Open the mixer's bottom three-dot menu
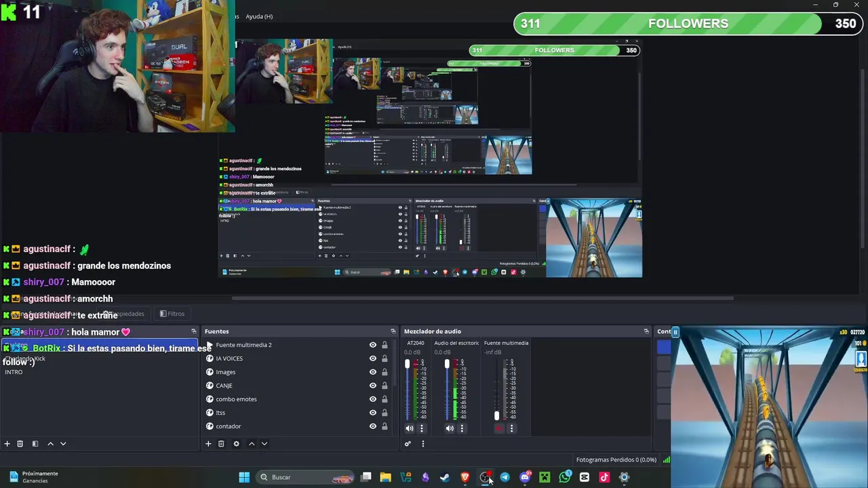Viewport: 868px width, 488px height. click(x=422, y=444)
